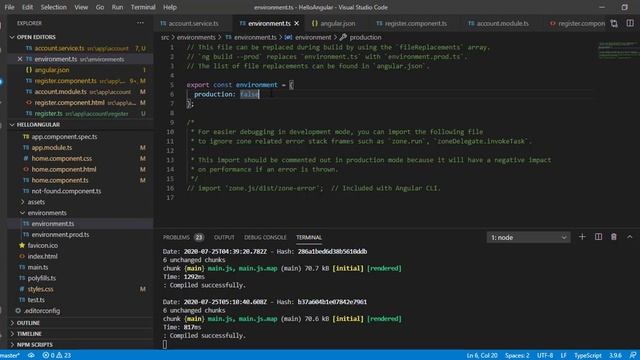The height and width of the screenshot is (360, 640).
Task: Close environment.ts in Open Editors list
Action: point(20,59)
